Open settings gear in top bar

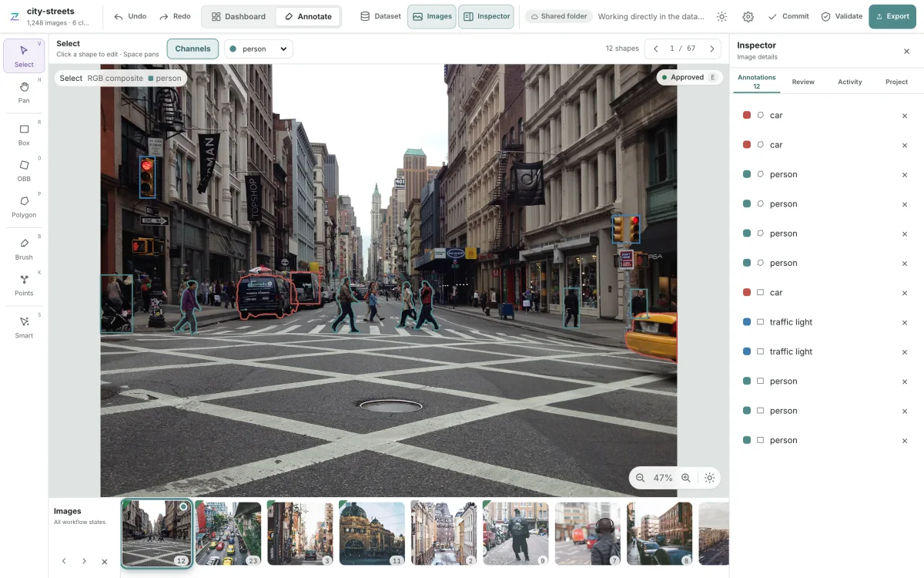(748, 16)
